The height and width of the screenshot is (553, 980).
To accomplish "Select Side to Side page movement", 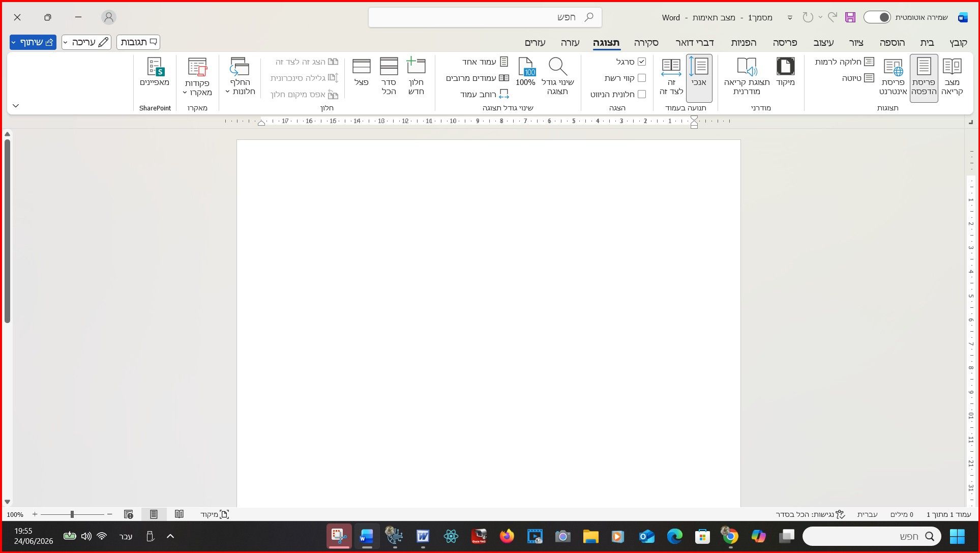I will (671, 76).
